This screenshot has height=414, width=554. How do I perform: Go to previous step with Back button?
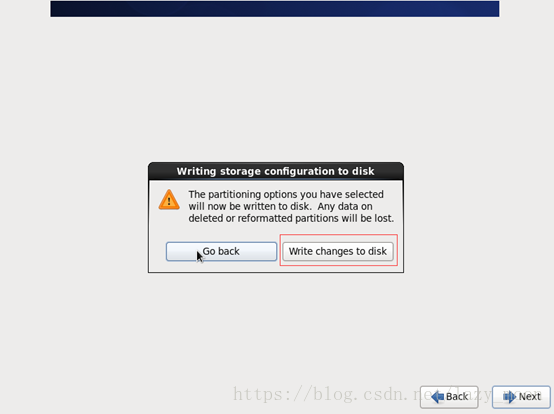(x=449, y=397)
